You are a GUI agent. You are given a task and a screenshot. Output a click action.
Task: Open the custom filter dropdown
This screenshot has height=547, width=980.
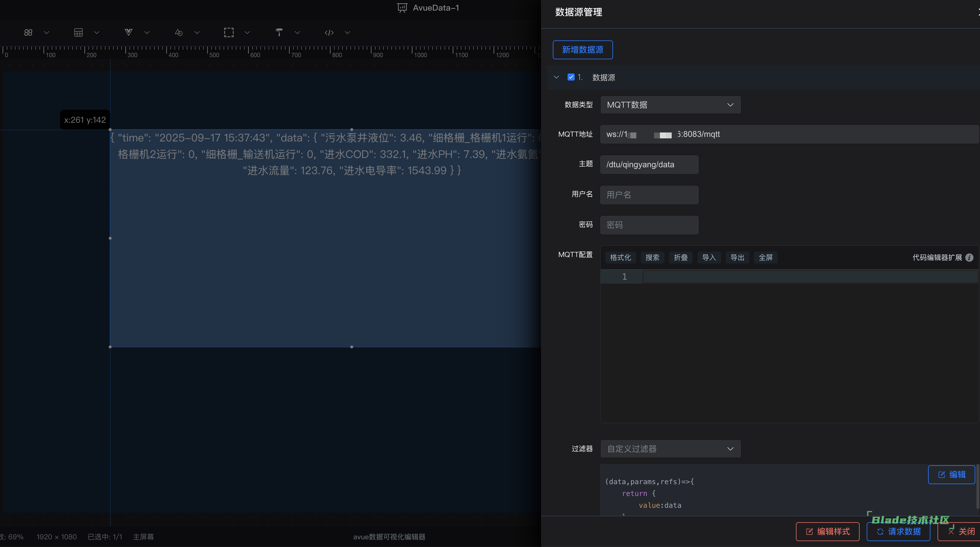(x=670, y=449)
